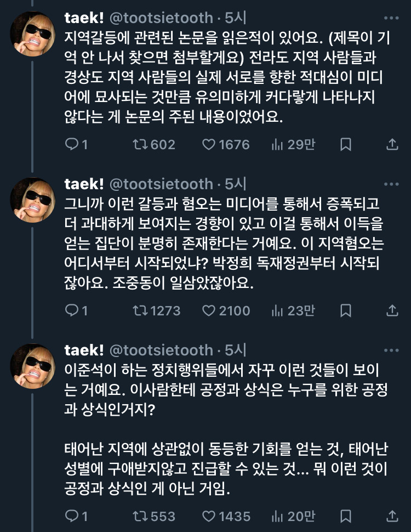Image resolution: width=411 pixels, height=532 pixels.
Task: Like the tweet with 1676 likes
Action: (209, 144)
